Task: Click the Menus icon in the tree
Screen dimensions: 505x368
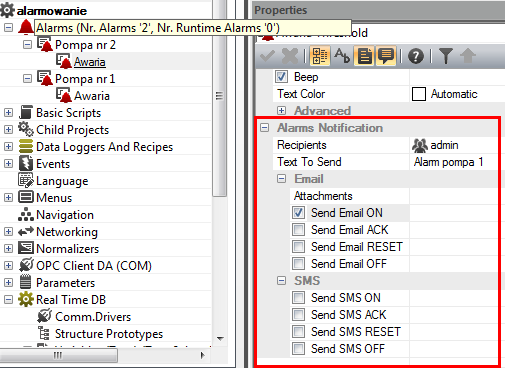Action: 26,197
